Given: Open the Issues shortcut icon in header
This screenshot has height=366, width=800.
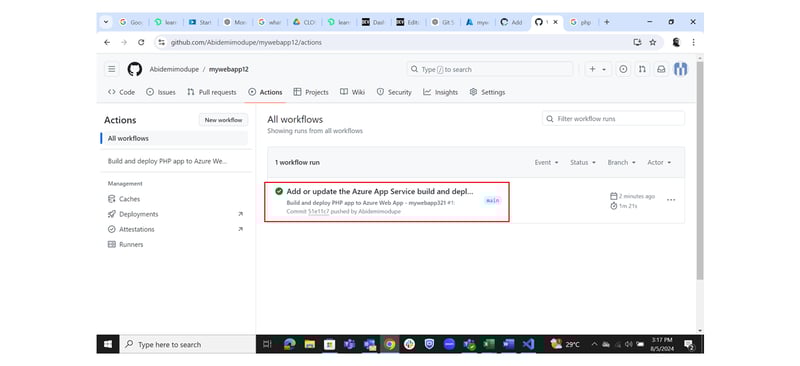Looking at the screenshot, I should 623,69.
